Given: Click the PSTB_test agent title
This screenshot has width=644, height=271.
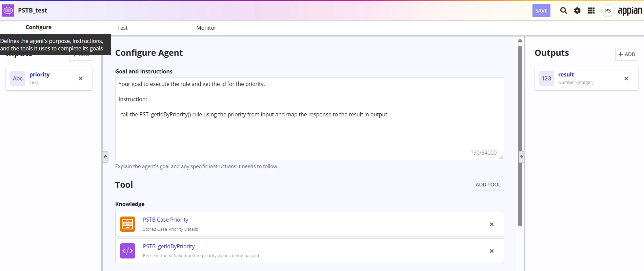Looking at the screenshot, I should 33,10.
